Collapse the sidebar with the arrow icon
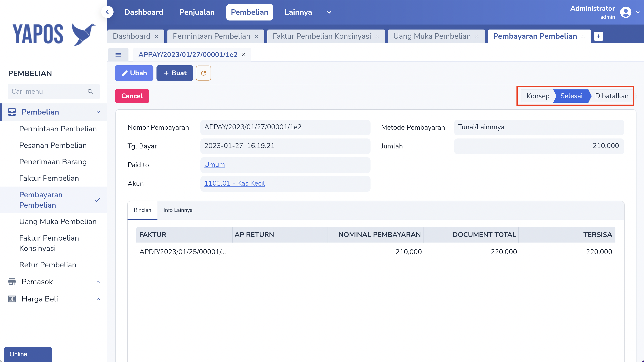Viewport: 644px width, 362px height. pyautogui.click(x=108, y=12)
